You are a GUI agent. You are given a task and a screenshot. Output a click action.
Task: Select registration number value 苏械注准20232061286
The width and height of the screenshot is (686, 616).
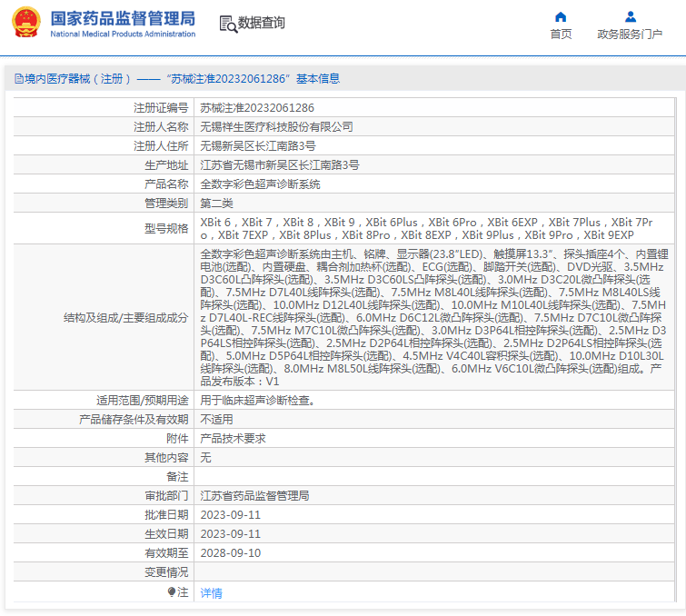pos(257,107)
